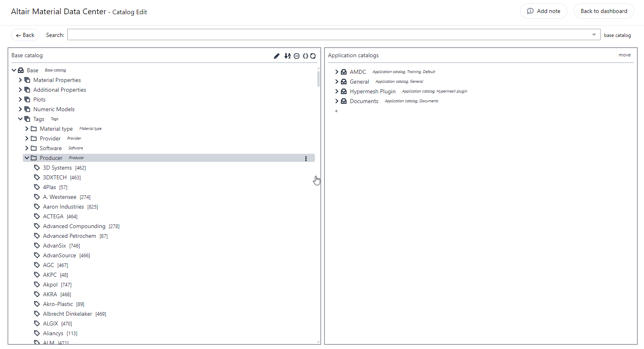Viewport: 644px width, 349px height.
Task: Click Back to dashboard button
Action: pos(604,11)
